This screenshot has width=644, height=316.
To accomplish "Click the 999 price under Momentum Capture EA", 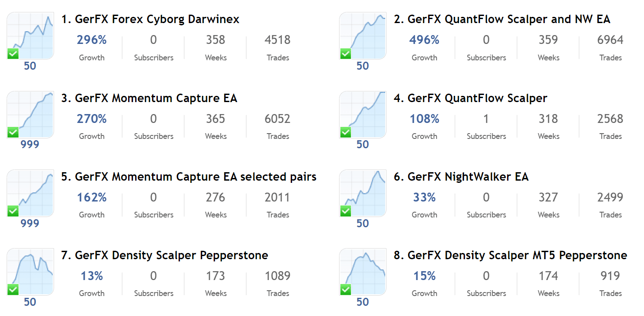I will pyautogui.click(x=30, y=144).
